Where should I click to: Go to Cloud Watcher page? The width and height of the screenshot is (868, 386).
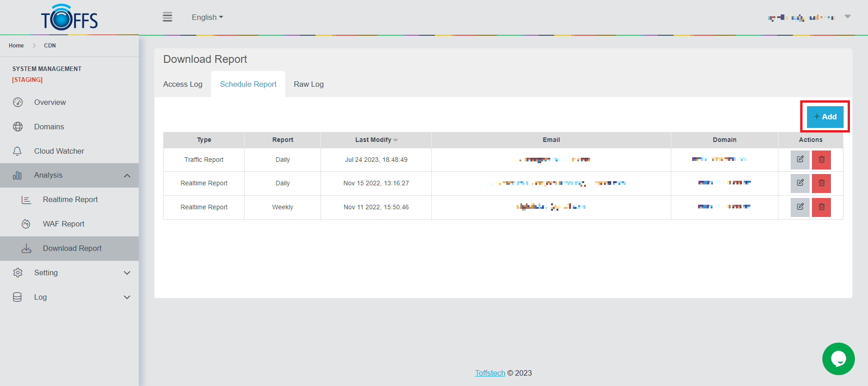point(59,151)
